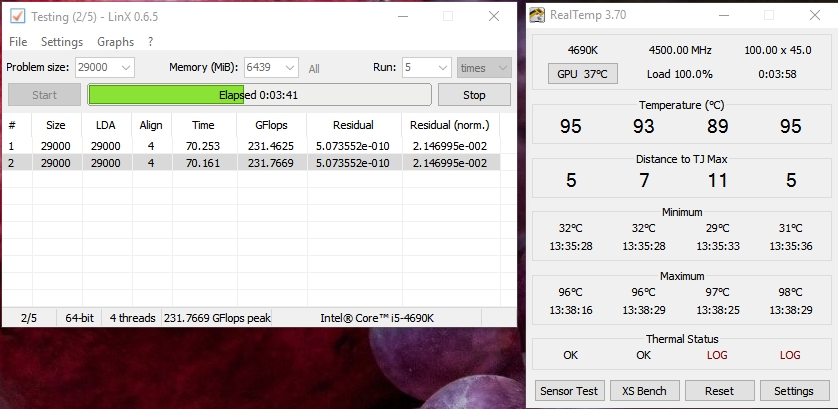
Task: Click the Time column header
Action: tap(203, 125)
